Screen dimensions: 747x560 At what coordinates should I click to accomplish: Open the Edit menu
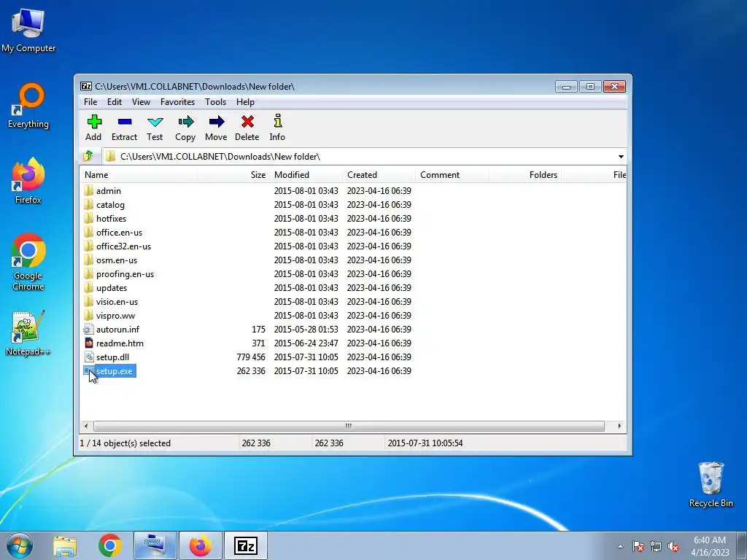[115, 102]
